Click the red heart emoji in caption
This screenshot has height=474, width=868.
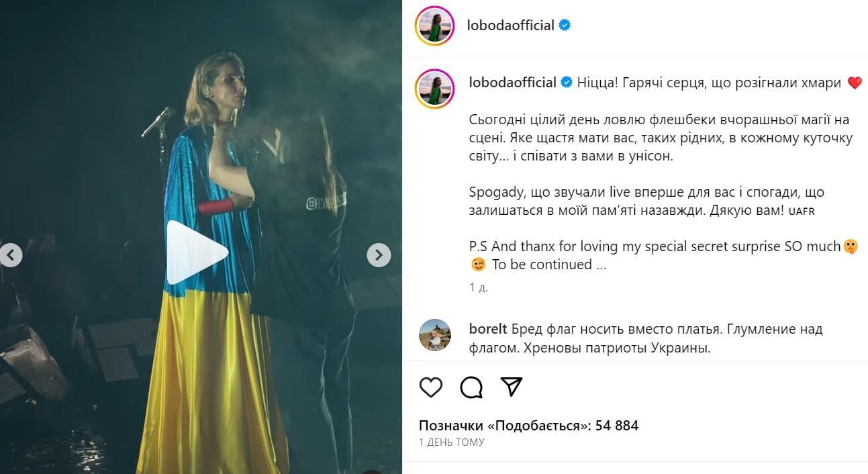point(854,83)
